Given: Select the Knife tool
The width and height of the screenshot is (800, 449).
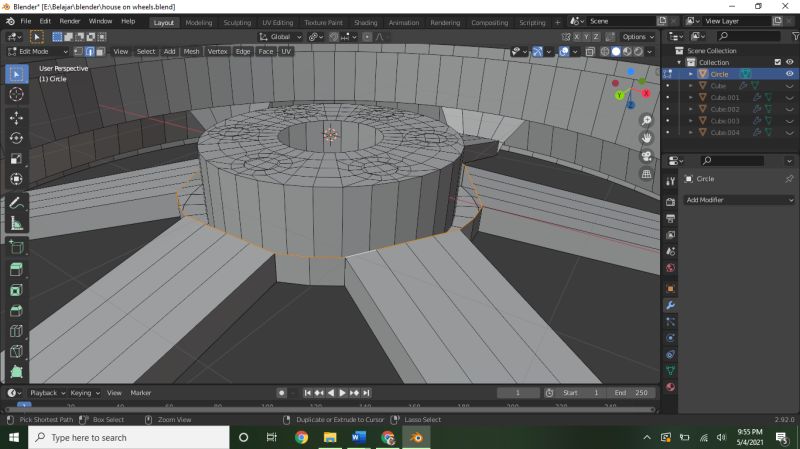Looking at the screenshot, I should click(16, 351).
